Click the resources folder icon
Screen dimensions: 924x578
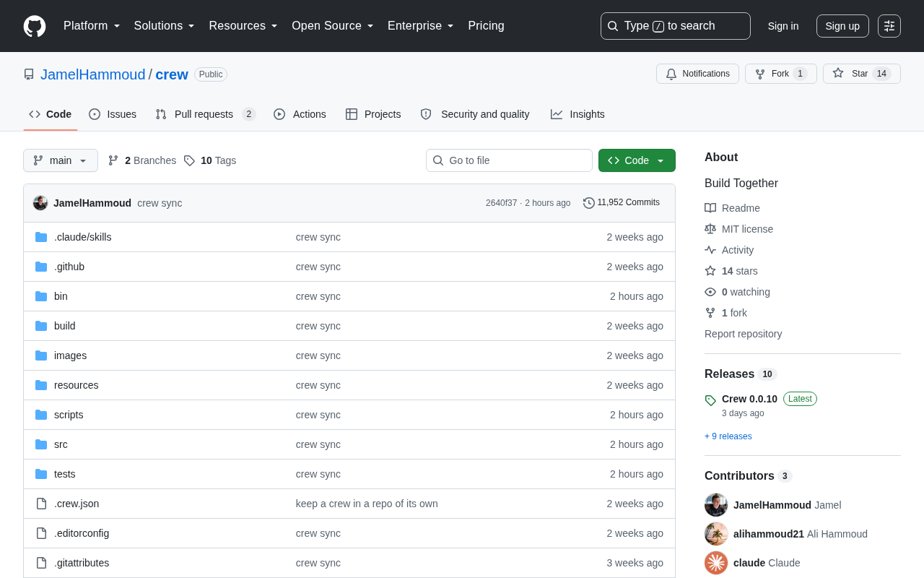[41, 385]
